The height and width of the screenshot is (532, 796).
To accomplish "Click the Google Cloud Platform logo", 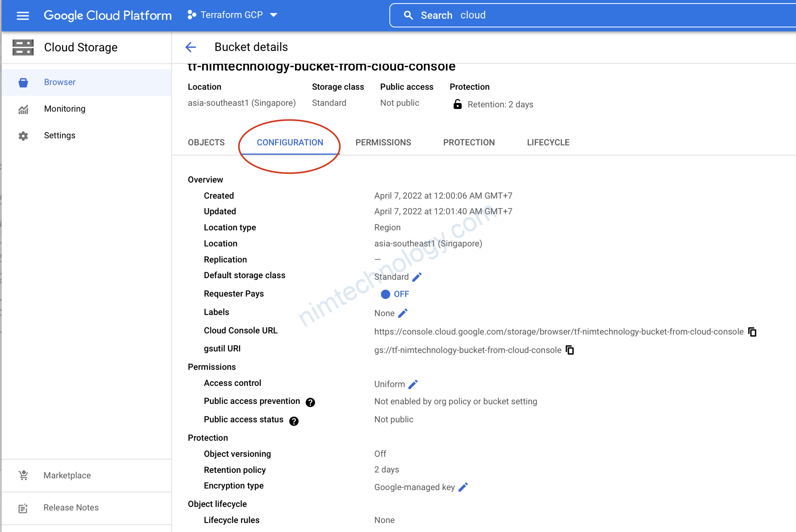I will 108,15.
